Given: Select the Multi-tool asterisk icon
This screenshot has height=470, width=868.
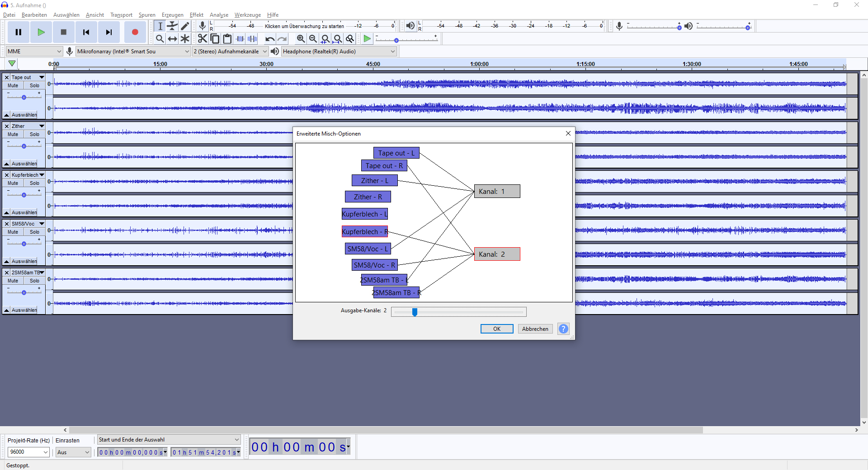Looking at the screenshot, I should click(x=185, y=39).
